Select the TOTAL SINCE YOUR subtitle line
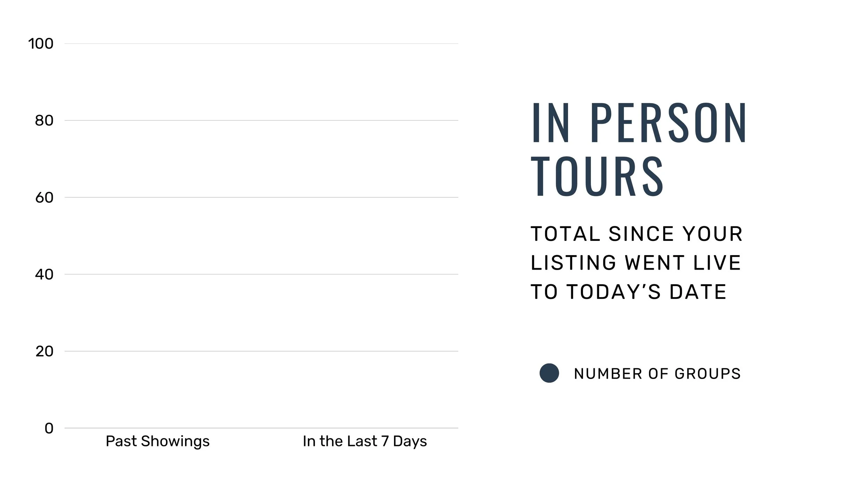The height and width of the screenshot is (488, 868). 637,234
